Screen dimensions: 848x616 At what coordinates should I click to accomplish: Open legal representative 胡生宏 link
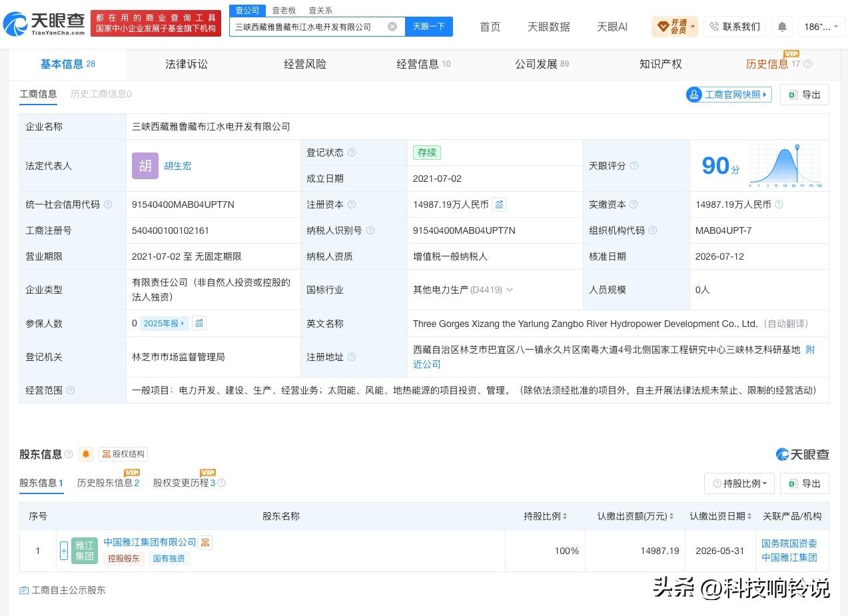coord(178,166)
